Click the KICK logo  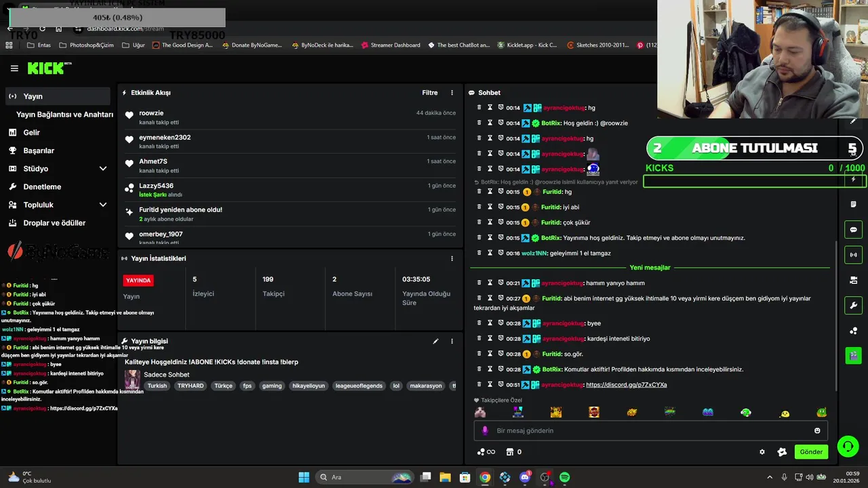pos(49,68)
